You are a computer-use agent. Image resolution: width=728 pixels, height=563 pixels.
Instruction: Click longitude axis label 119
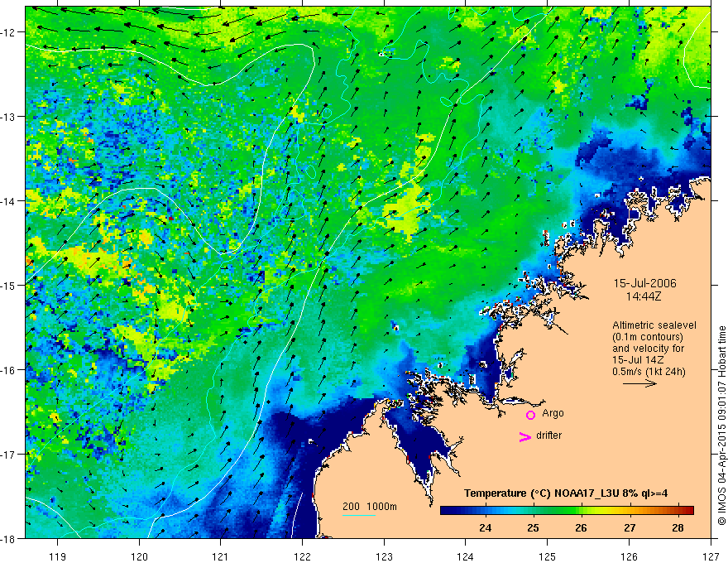(x=58, y=556)
